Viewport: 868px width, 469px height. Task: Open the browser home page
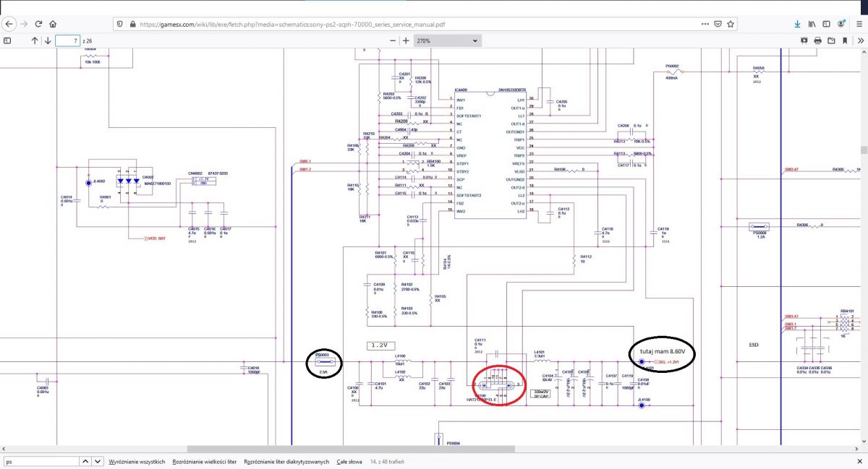coord(54,24)
